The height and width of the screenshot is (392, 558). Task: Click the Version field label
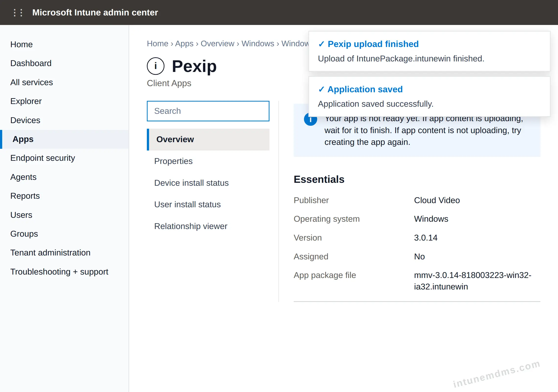tap(308, 238)
